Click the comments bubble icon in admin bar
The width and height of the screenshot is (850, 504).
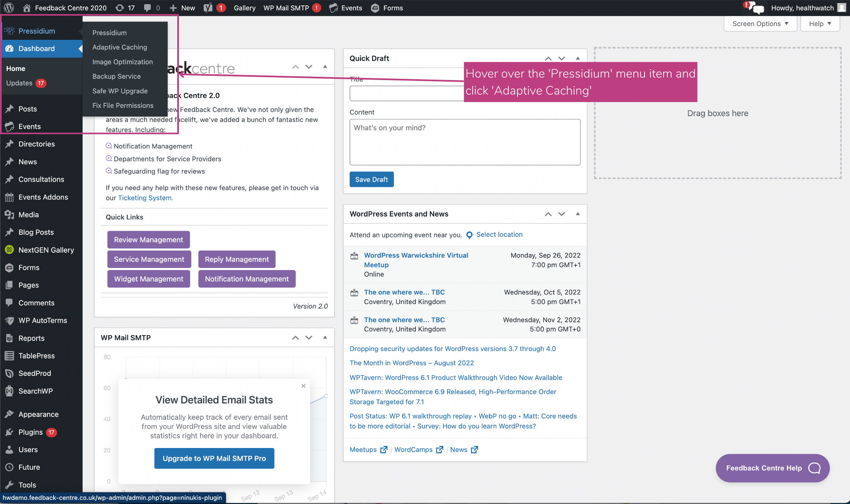click(x=147, y=8)
